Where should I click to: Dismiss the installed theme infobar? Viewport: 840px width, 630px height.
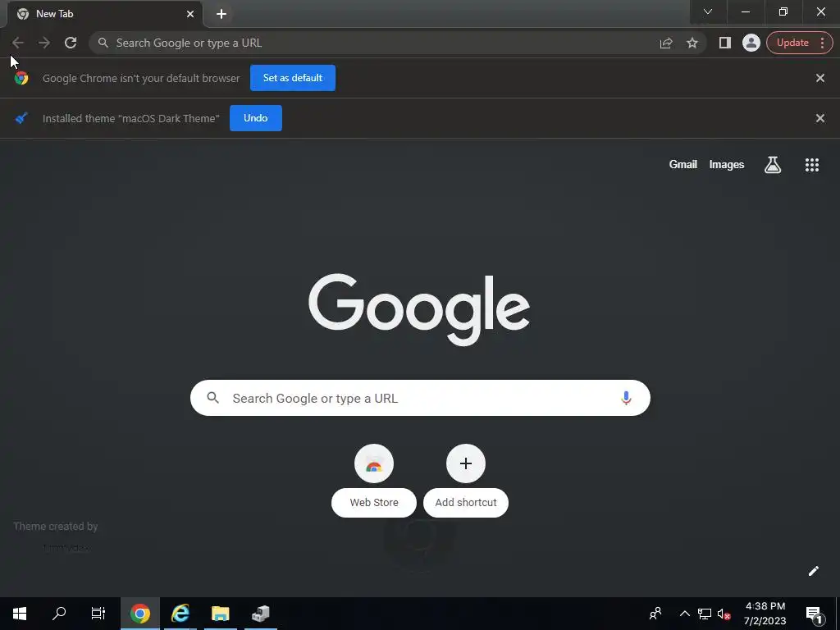pyautogui.click(x=819, y=118)
